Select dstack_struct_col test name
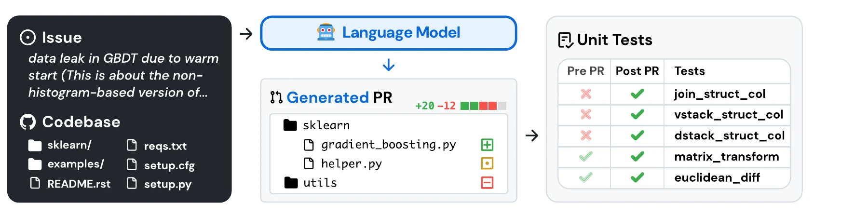This screenshot has width=868, height=217. (x=730, y=136)
